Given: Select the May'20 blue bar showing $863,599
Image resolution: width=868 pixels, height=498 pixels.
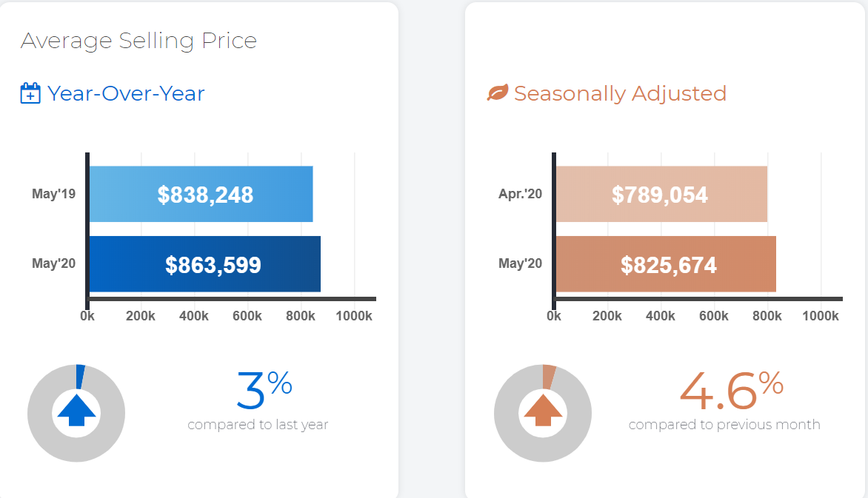Looking at the screenshot, I should [205, 264].
